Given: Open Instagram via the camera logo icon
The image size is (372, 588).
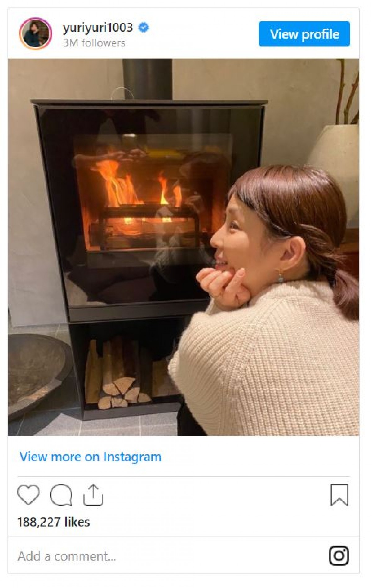Looking at the screenshot, I should 339,555.
